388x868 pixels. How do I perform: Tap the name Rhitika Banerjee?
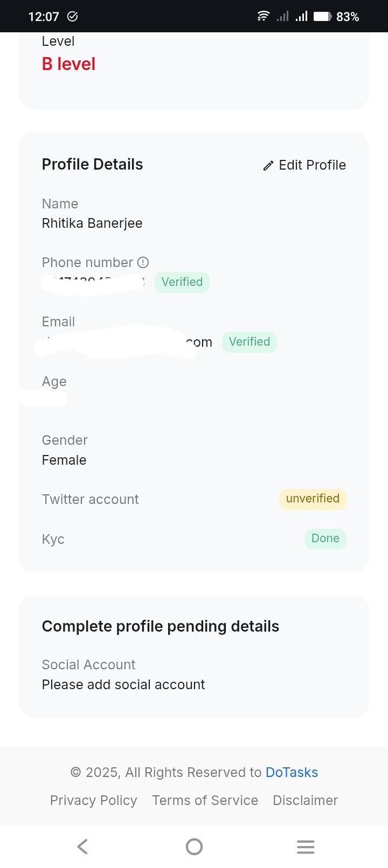92,223
